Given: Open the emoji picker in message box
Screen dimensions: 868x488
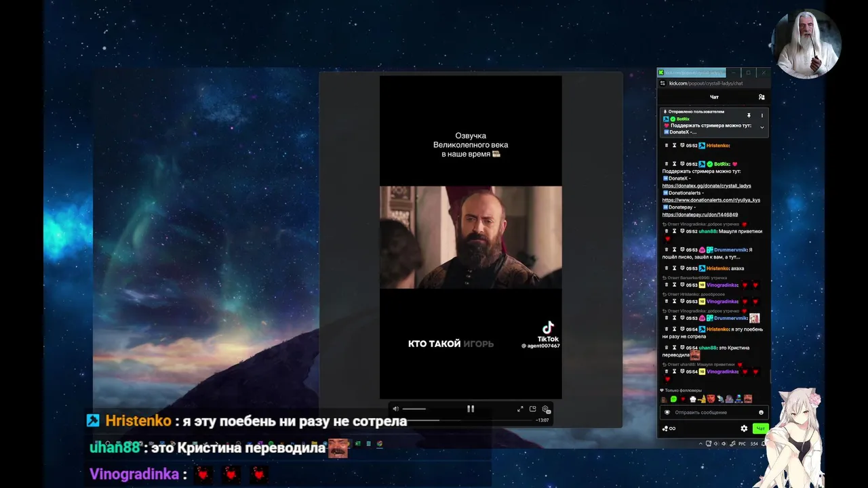Looking at the screenshot, I should point(761,412).
